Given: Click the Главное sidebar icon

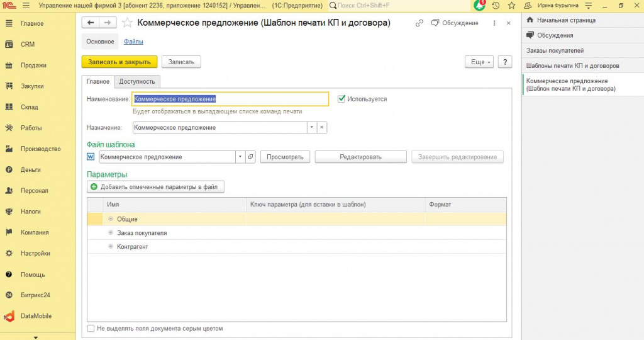Looking at the screenshot, I should (x=9, y=23).
